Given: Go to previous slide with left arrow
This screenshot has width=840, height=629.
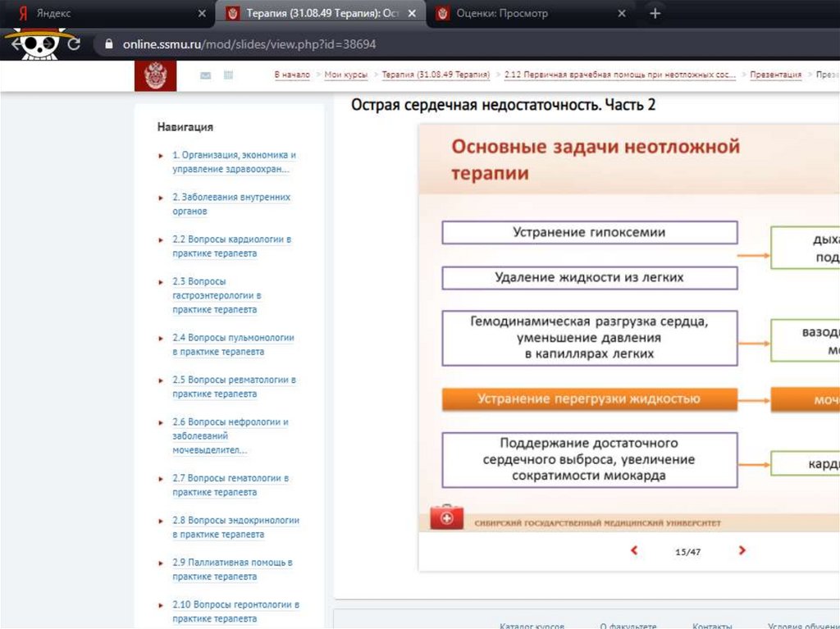Looking at the screenshot, I should (634, 550).
